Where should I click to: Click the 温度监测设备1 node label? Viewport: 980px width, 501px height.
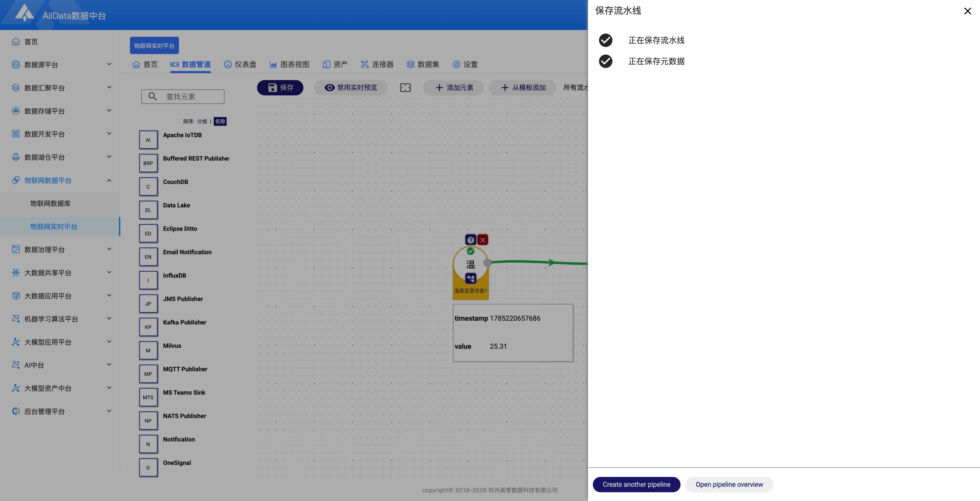coord(471,291)
